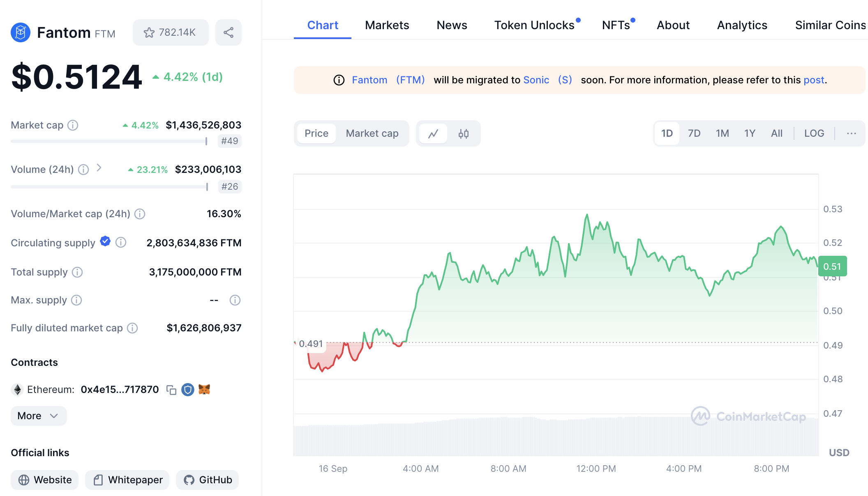Switch to the Token Unlocks tab

(x=534, y=25)
